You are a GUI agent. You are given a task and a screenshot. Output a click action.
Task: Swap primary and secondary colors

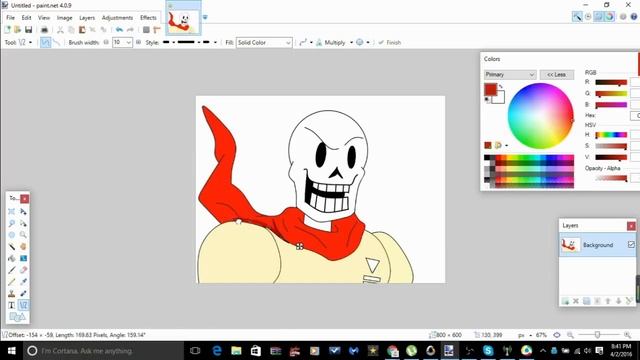(501, 87)
